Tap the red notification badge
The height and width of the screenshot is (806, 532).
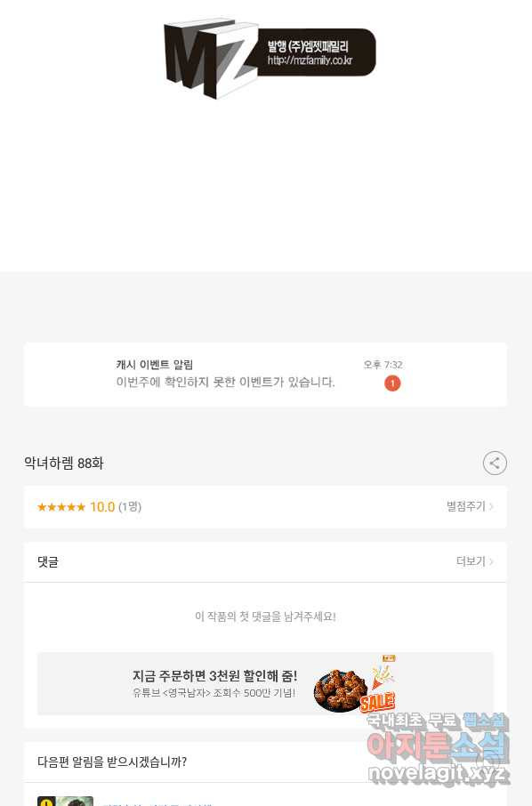point(392,383)
